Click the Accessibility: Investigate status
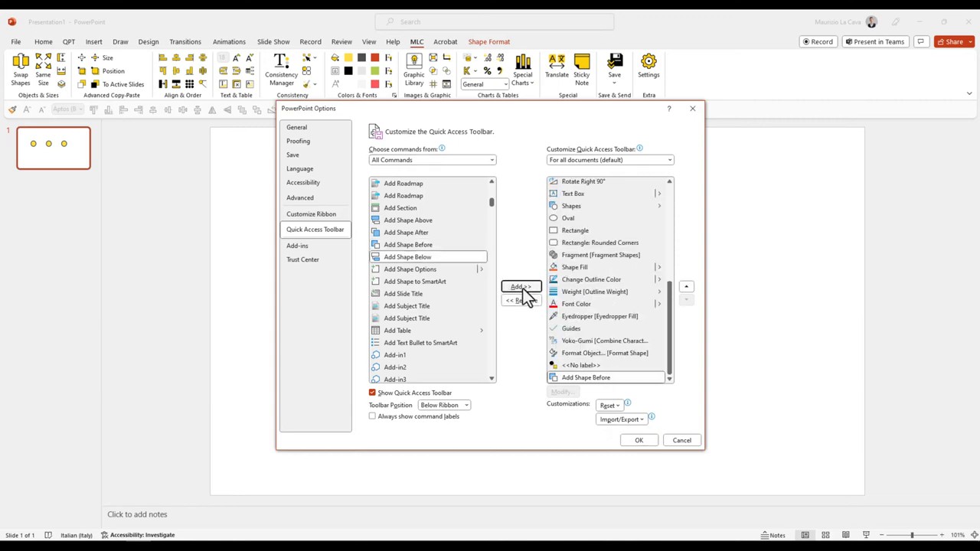 [x=138, y=535]
